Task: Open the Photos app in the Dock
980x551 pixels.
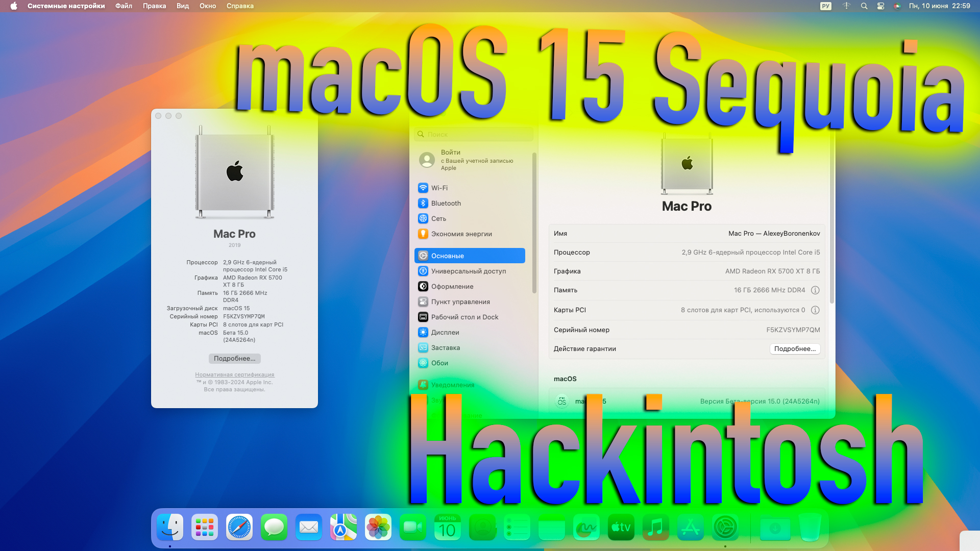Action: (378, 527)
